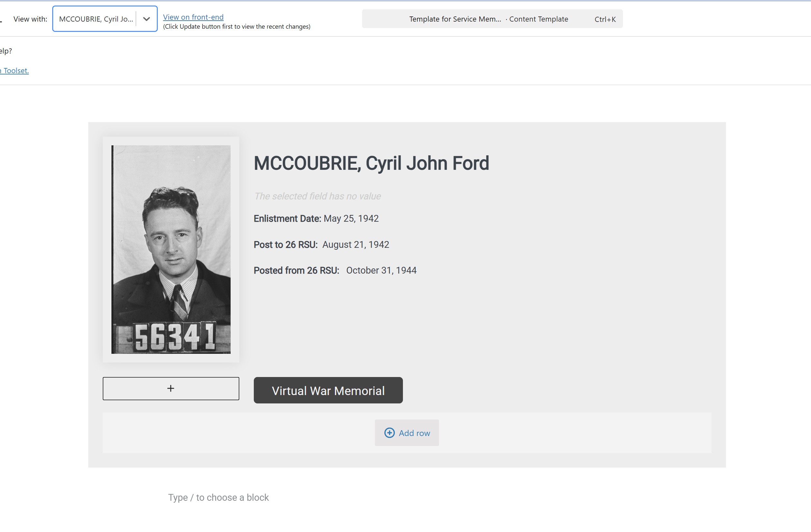Click the Enlistment Date label
Viewport: 811px width, 532px height.
click(x=287, y=218)
